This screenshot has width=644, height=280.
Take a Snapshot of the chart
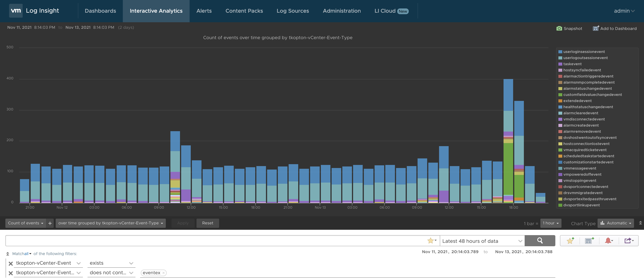point(570,28)
